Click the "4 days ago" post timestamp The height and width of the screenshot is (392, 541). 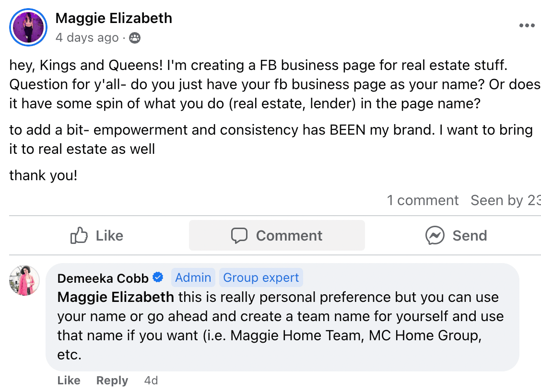coord(87,38)
